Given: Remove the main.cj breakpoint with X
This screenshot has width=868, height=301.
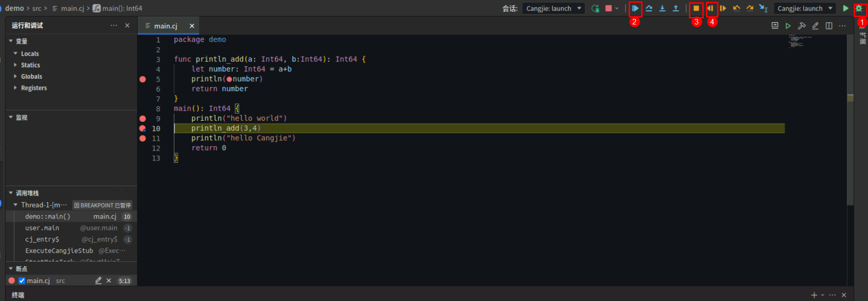Looking at the screenshot, I should coord(109,281).
